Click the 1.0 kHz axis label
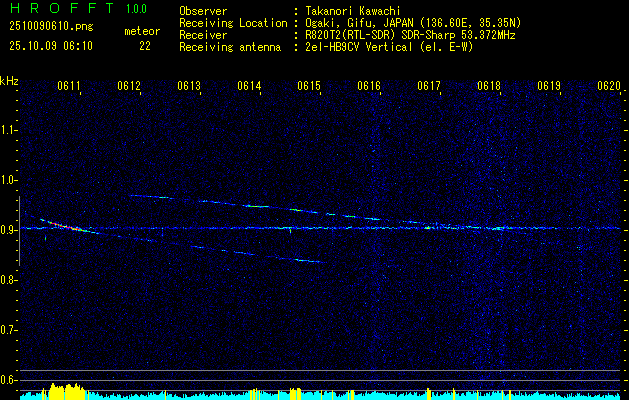The height and width of the screenshot is (400, 629). [x=8, y=180]
